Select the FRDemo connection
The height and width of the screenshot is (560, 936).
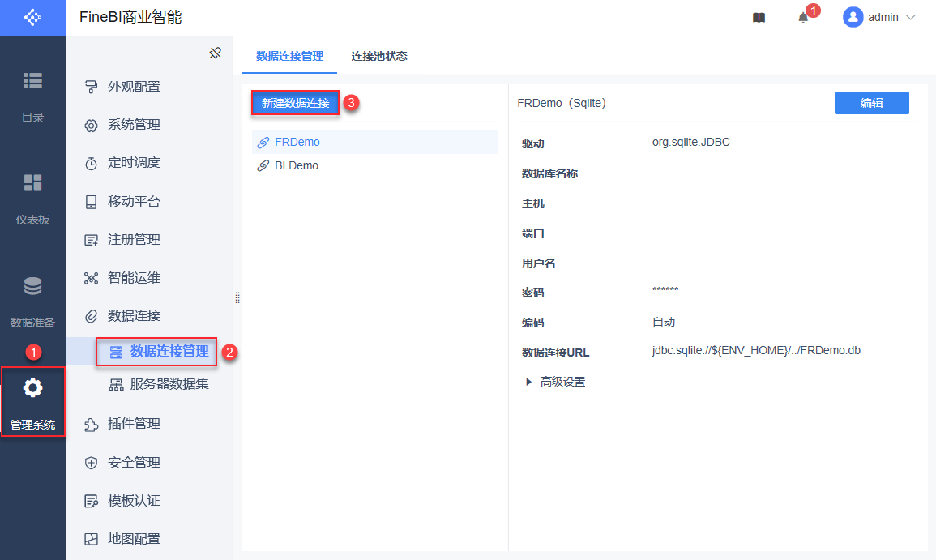(x=375, y=142)
